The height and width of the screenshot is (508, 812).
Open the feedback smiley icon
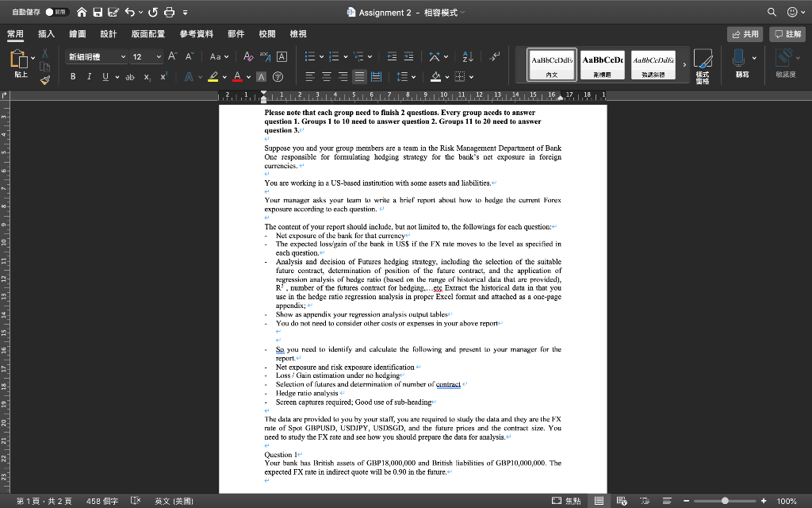[x=792, y=12]
